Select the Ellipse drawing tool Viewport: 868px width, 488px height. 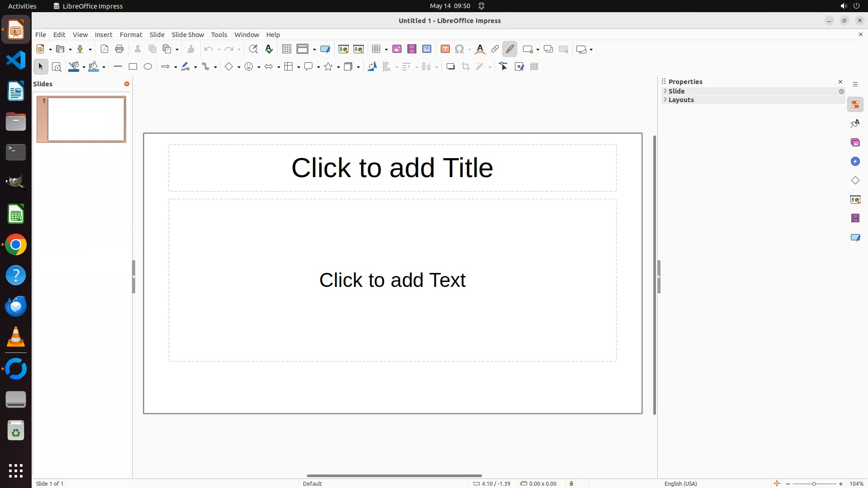(148, 67)
